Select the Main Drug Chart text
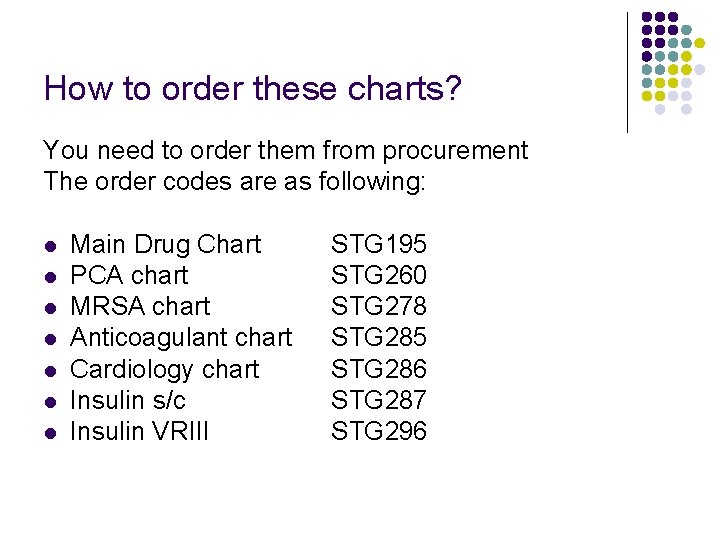720x540 pixels. 166,245
